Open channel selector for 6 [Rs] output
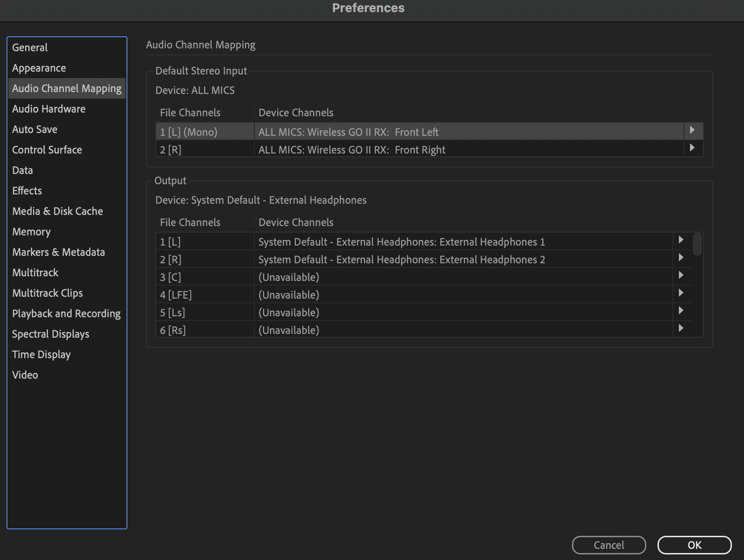The height and width of the screenshot is (560, 744). (681, 328)
